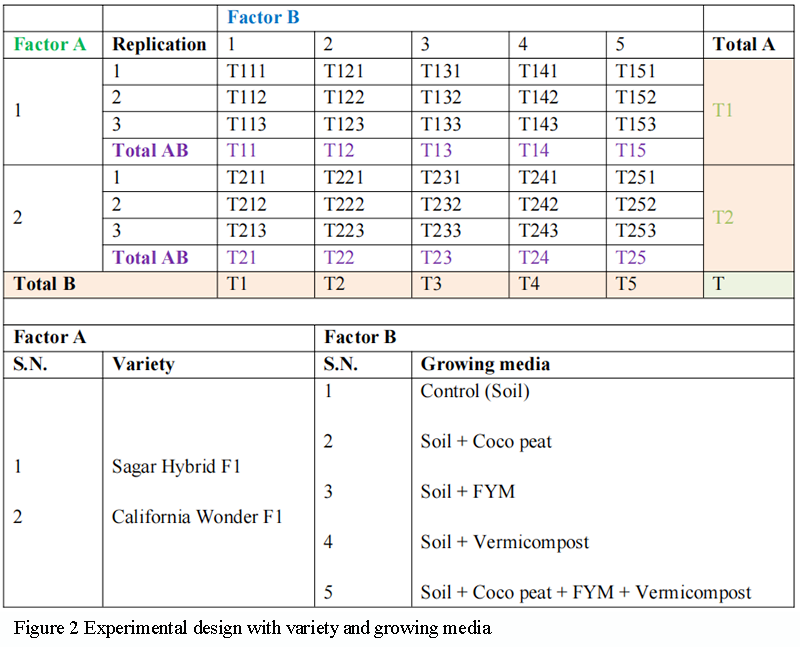Viewport: 800px width, 647px height.
Task: Select the purple T11 total cell
Action: pyautogui.click(x=242, y=150)
